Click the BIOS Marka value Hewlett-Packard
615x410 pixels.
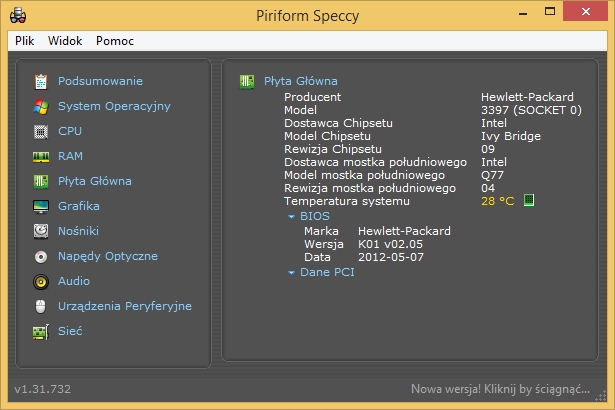coord(404,231)
